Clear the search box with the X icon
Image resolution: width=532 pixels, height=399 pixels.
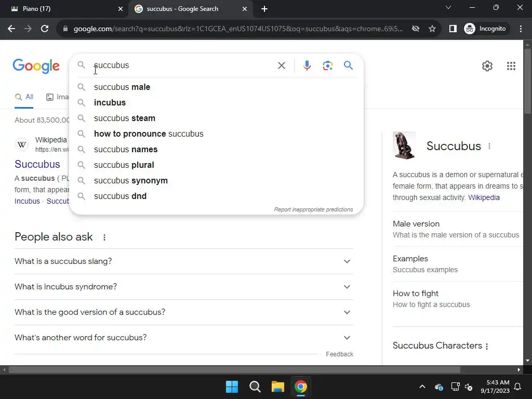click(x=281, y=65)
